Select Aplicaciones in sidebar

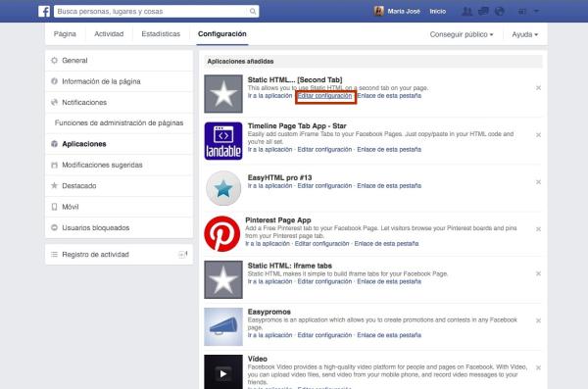[119, 144]
